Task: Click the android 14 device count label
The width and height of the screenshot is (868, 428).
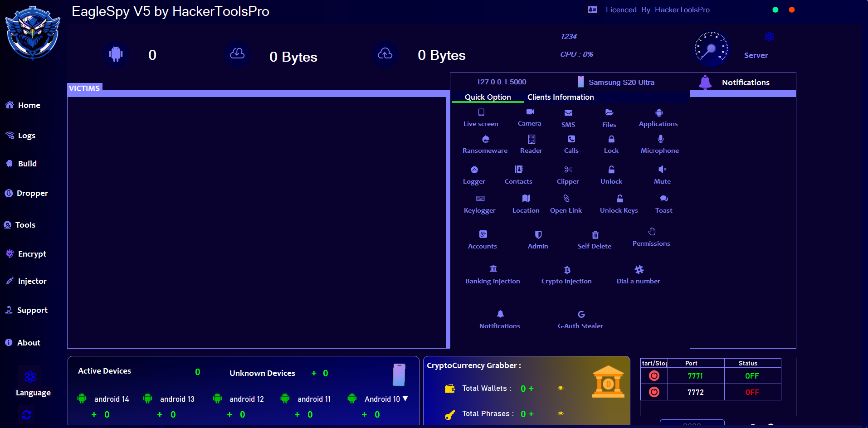Action: pyautogui.click(x=112, y=399)
